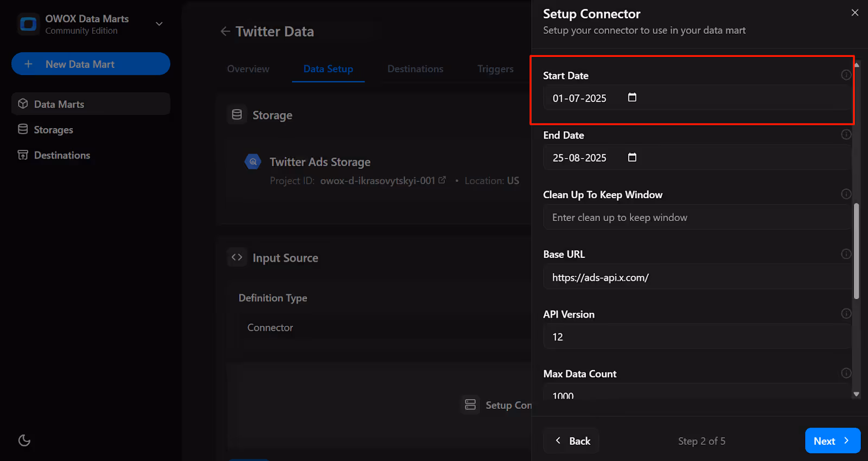868x461 pixels.
Task: Open Data Marts in the sidebar
Action: 91,104
